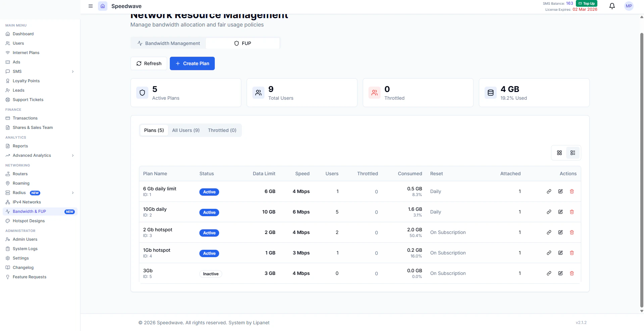Edit the 2 Gb hotspot plan
The height and width of the screenshot is (331, 644).
pyautogui.click(x=560, y=232)
